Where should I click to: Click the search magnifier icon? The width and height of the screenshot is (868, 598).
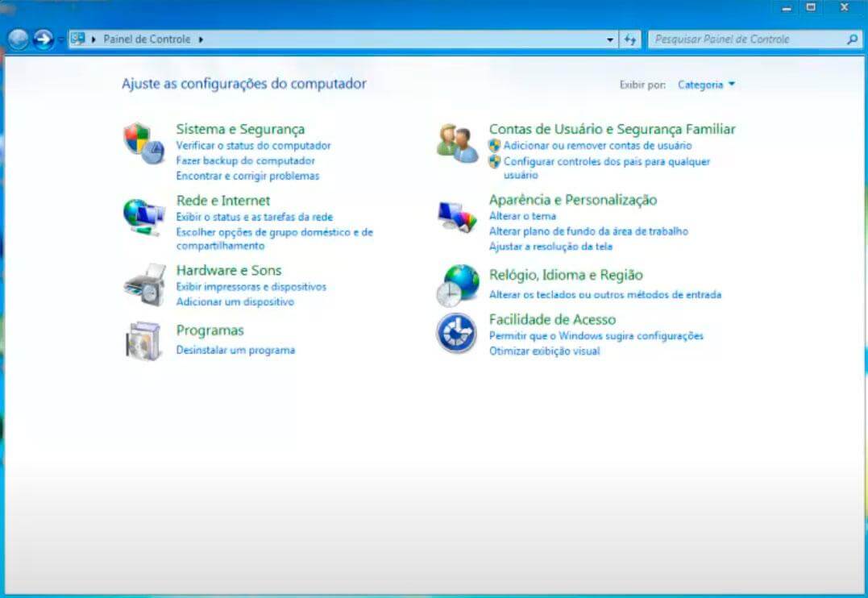pos(853,39)
